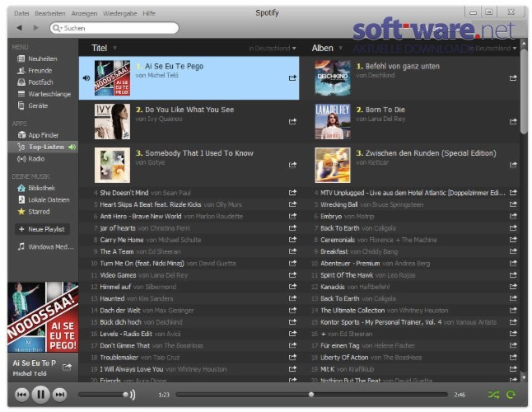Change Titel region from in Deutschland

[x=273, y=49]
